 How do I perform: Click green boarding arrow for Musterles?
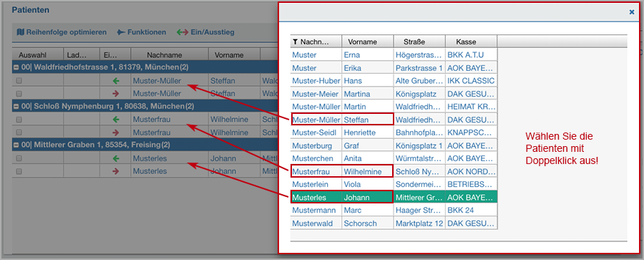115,158
